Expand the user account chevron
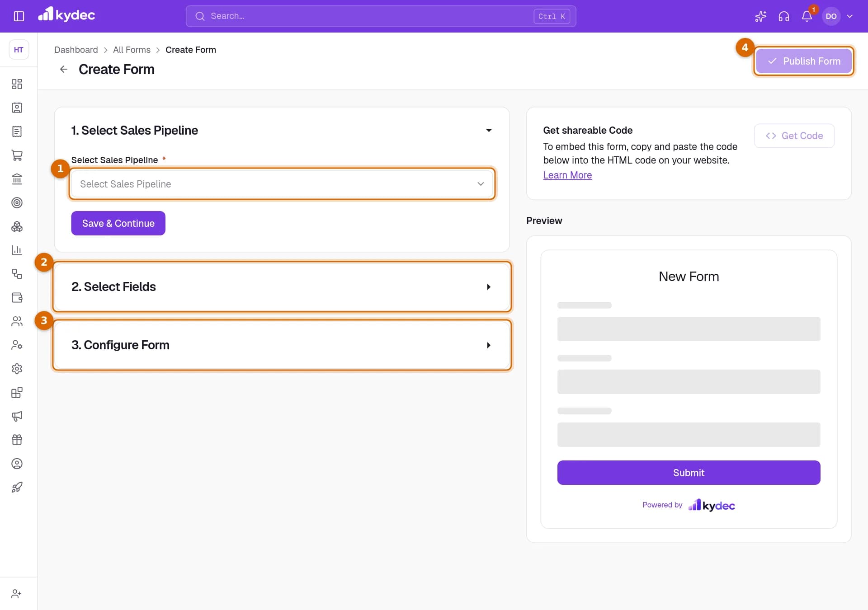 (x=850, y=16)
